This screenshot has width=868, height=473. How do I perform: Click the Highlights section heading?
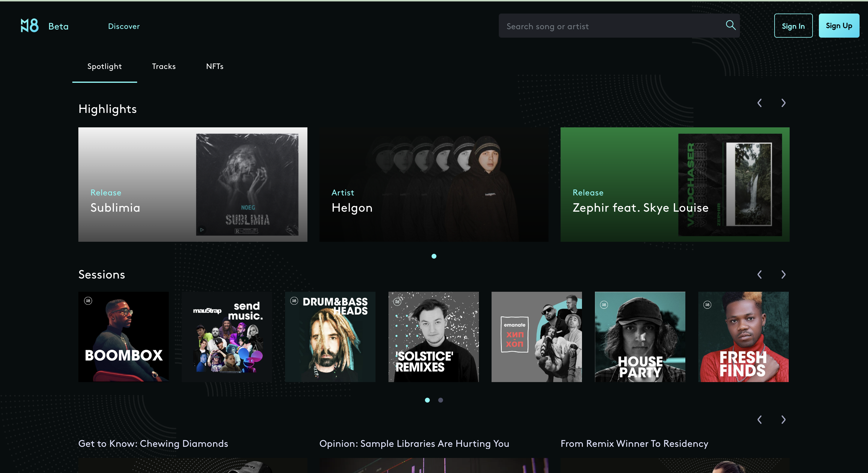(x=108, y=109)
